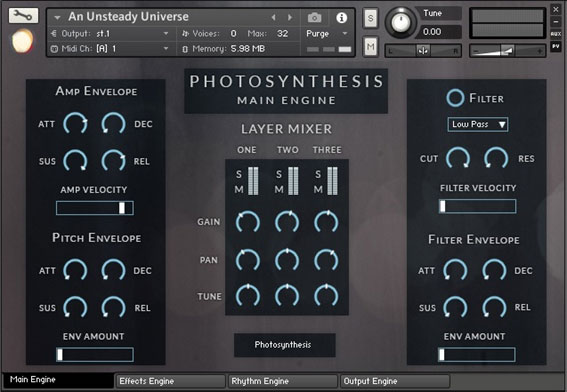Adjust Filter Envelope REL knob
The image size is (567, 392).
[494, 308]
